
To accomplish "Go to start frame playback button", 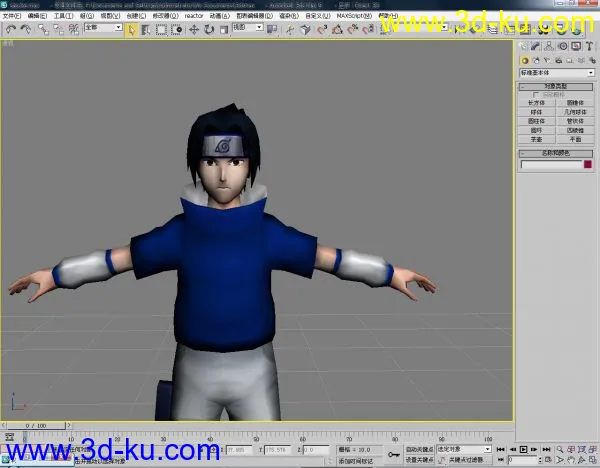I will tap(500, 449).
